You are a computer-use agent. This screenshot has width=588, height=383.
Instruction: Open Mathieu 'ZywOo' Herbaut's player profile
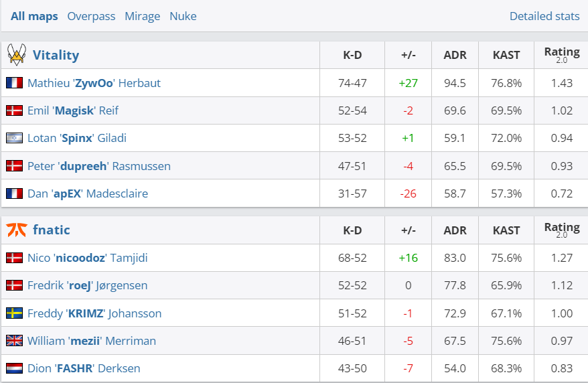94,83
